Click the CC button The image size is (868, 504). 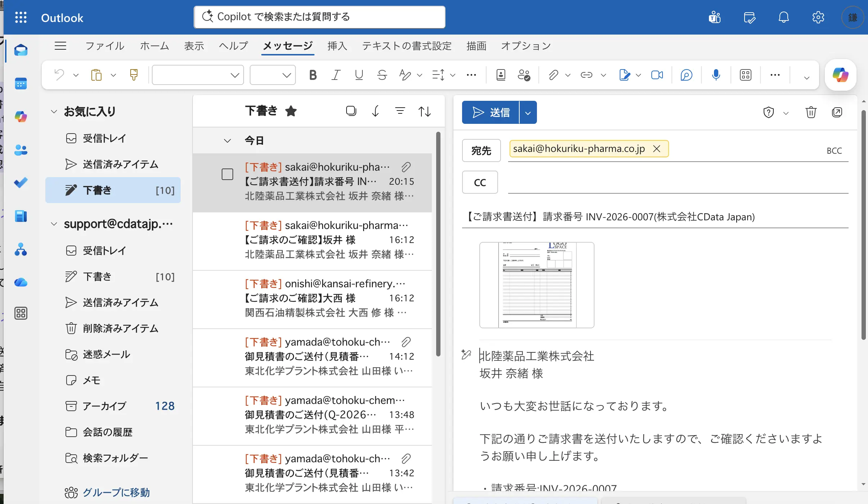[x=480, y=182]
